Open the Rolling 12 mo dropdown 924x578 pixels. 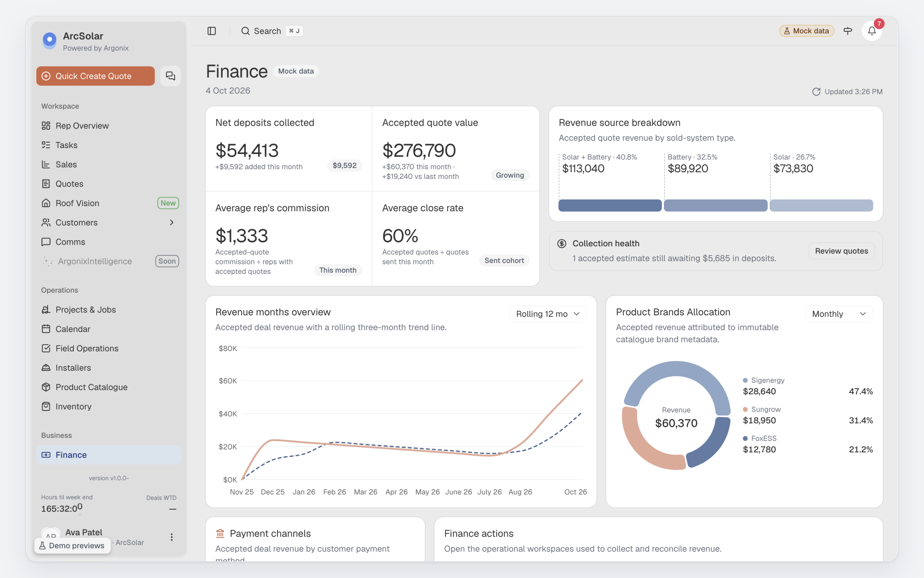(x=548, y=314)
